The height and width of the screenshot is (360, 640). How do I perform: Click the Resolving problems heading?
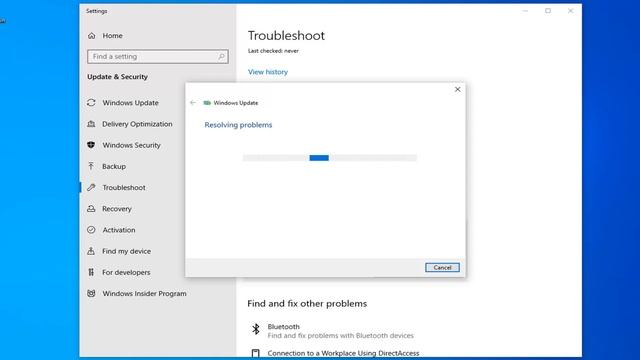pyautogui.click(x=238, y=125)
